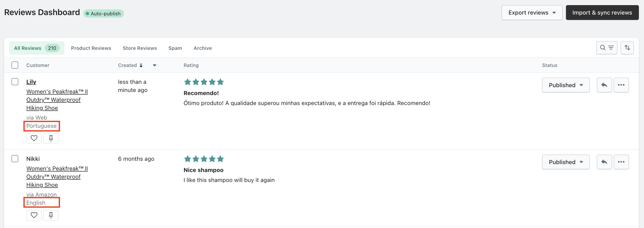The height and width of the screenshot is (228, 644).
Task: Change Lily's review Published status dropdown
Action: click(566, 85)
